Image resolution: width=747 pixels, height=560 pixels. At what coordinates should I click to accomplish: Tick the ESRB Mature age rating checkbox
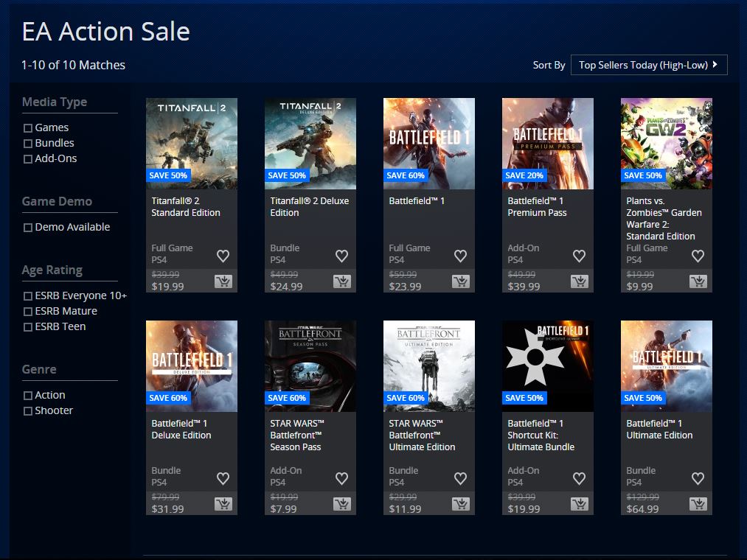tap(28, 312)
